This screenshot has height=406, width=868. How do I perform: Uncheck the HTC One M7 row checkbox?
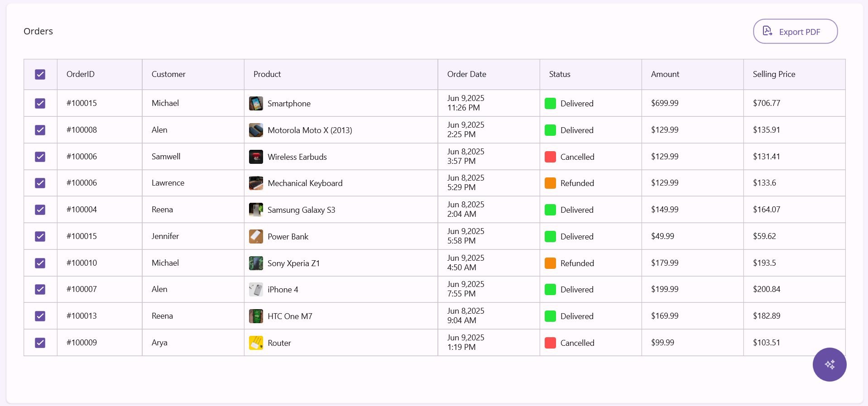pos(40,316)
